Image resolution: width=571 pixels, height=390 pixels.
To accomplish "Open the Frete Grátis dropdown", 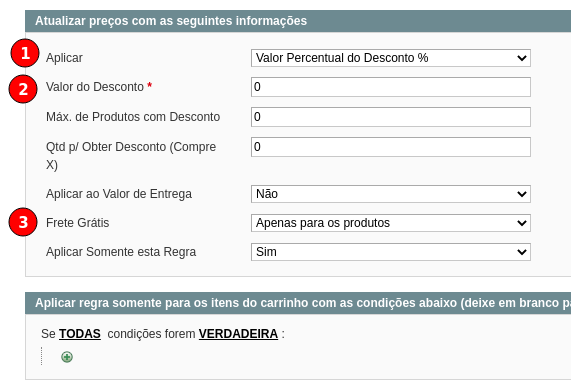I will click(x=390, y=223).
